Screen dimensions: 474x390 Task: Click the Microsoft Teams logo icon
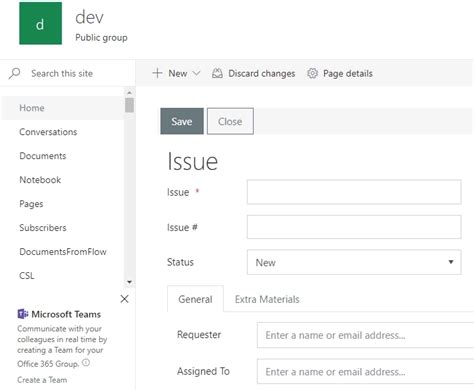[x=23, y=314]
